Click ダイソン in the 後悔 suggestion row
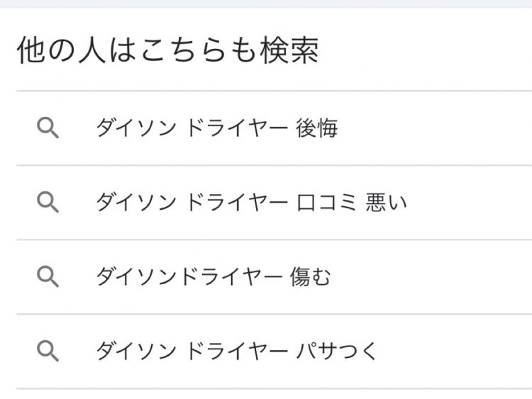 136,128
